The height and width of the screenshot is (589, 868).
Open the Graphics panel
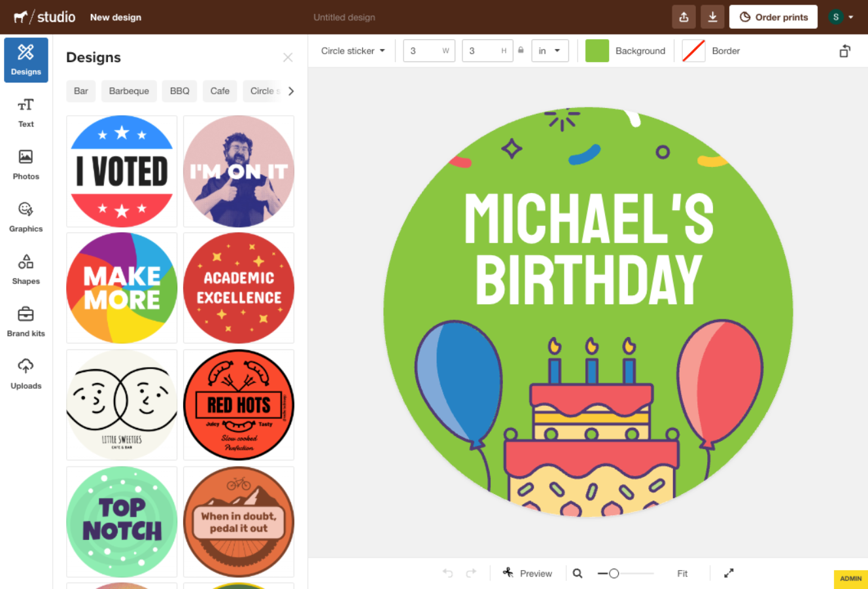pos(26,216)
